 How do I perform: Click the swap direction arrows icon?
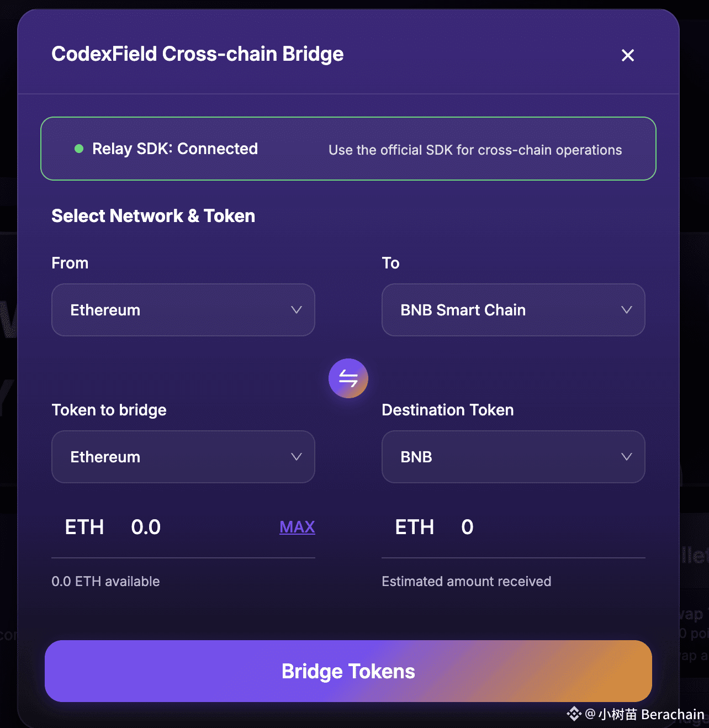[x=348, y=378]
